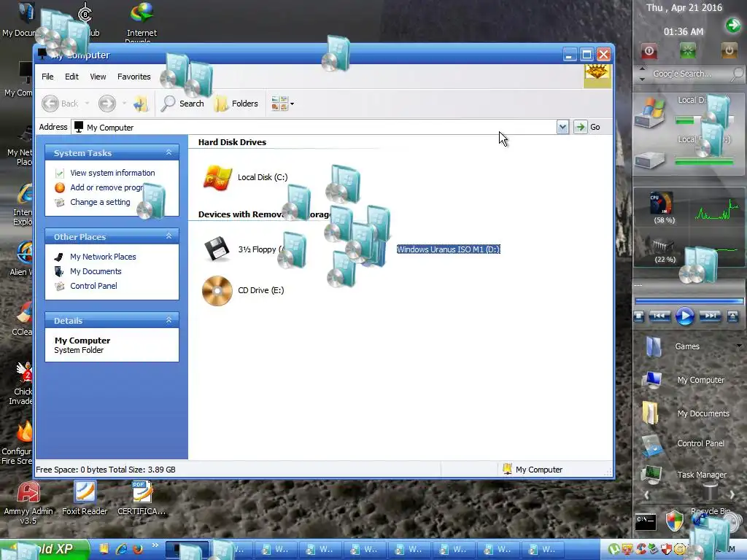The image size is (747, 560).
Task: Open the View menu
Action: [98, 77]
